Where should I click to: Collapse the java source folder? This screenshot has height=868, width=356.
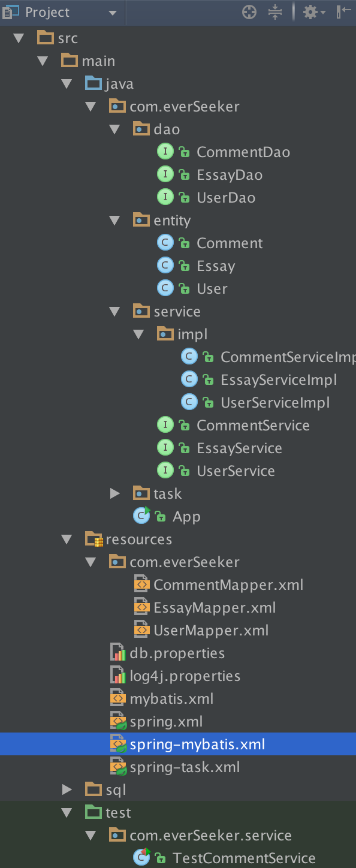67,84
